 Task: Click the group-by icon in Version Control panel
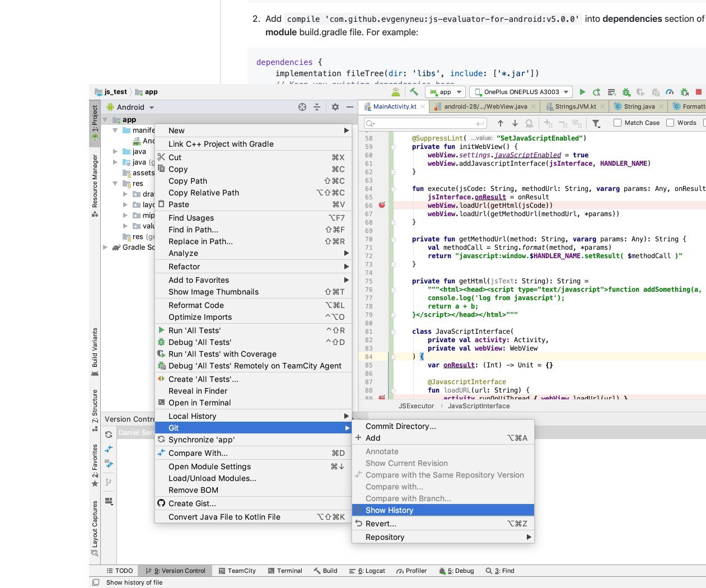109,501
